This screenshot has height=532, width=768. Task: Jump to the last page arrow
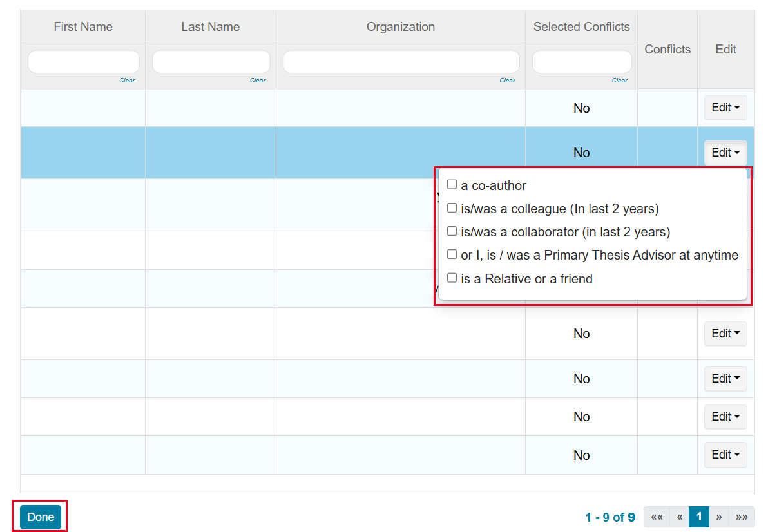coord(742,517)
